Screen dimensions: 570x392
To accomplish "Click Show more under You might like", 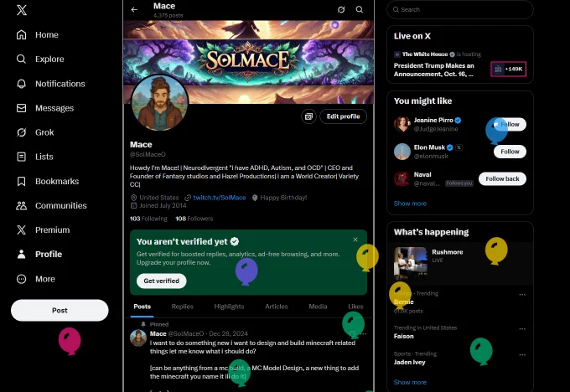I will [410, 204].
